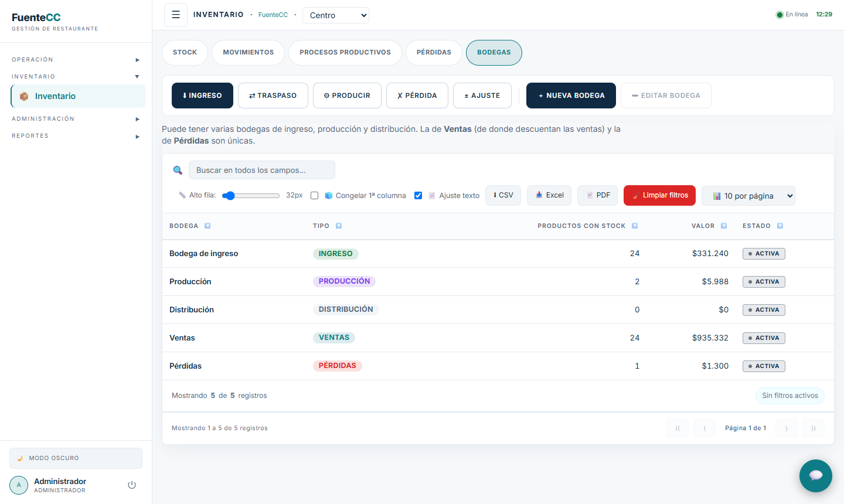
Task: Click the BODEGA column filter icon
Action: [207, 226]
